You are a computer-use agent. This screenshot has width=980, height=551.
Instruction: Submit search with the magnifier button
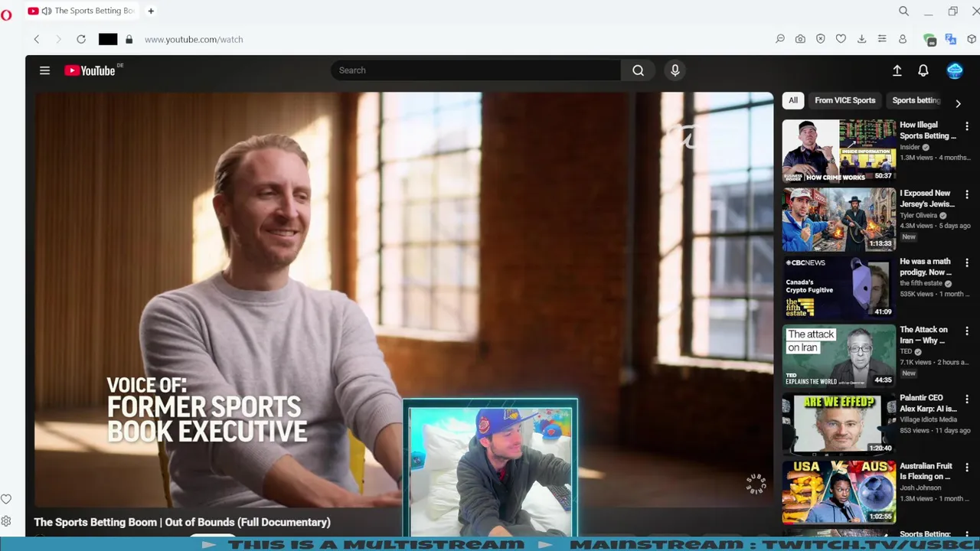[638, 70]
